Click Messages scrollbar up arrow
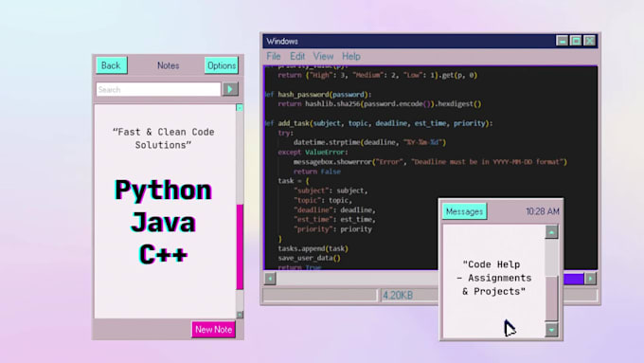This screenshot has width=644, height=363. [x=551, y=232]
